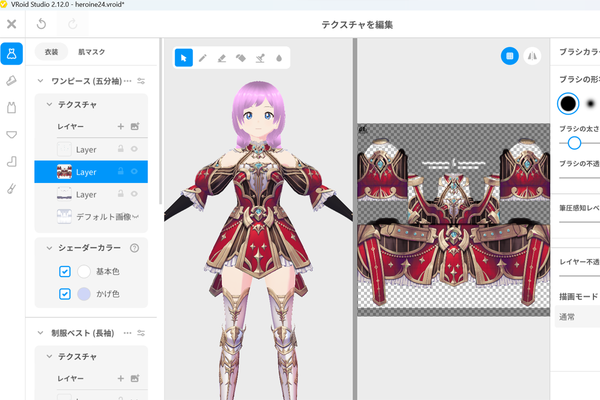Lock the third Layer
Image resolution: width=600 pixels, height=400 pixels.
tap(121, 194)
